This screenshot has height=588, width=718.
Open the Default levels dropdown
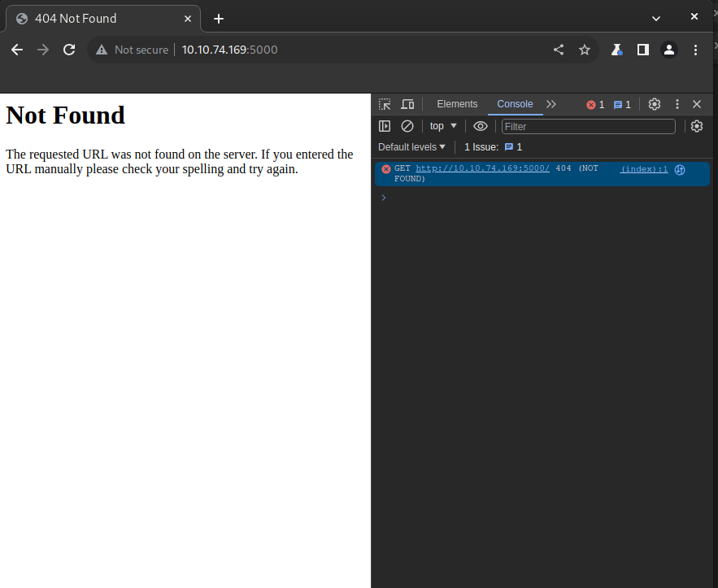(x=411, y=147)
